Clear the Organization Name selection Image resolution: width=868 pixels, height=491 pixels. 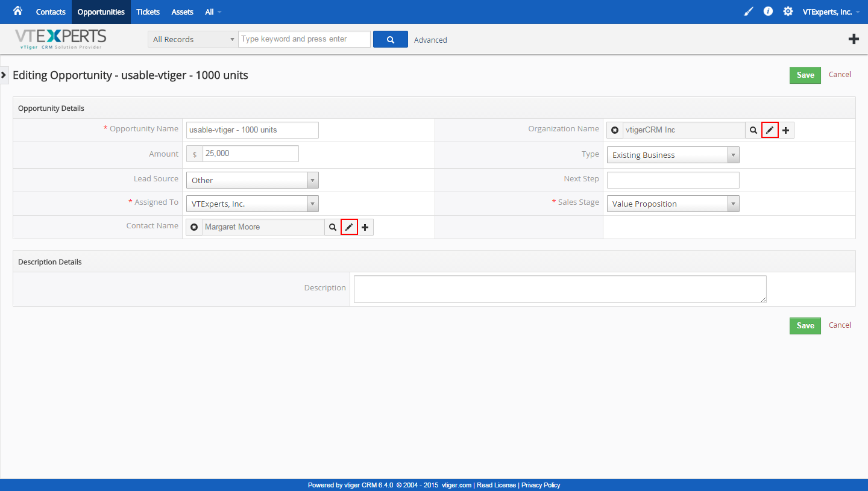click(615, 130)
